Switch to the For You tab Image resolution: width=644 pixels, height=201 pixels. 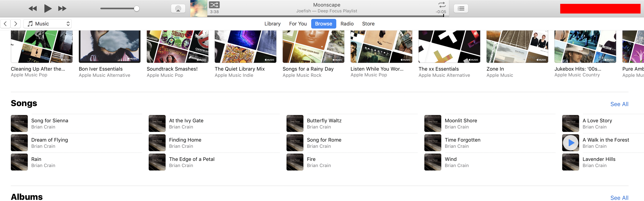click(298, 24)
